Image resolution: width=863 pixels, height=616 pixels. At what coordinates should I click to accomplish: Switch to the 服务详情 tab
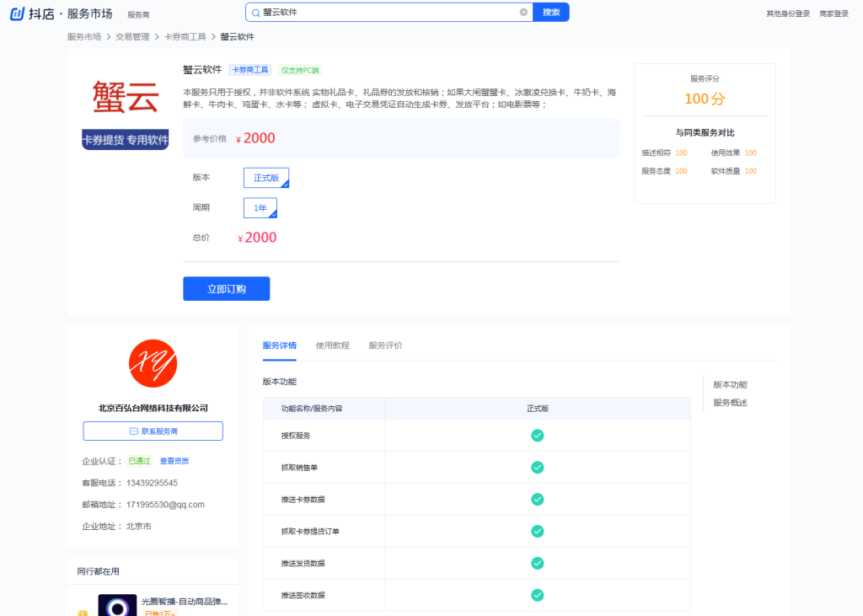[x=280, y=345]
